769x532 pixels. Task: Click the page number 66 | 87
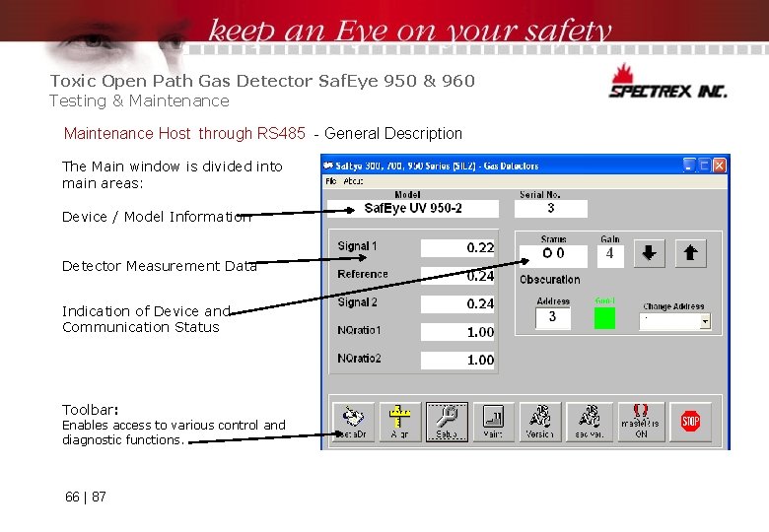(x=86, y=497)
